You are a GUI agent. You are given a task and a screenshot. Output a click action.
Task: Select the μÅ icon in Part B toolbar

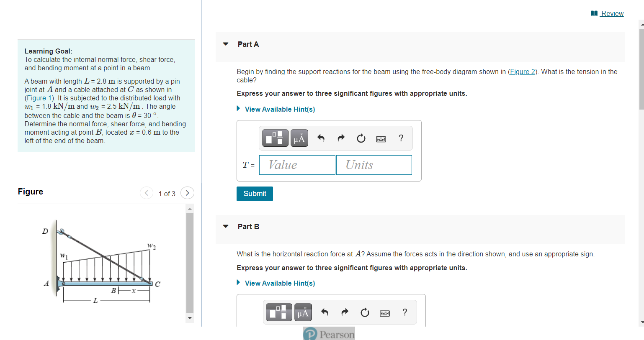coord(302,312)
